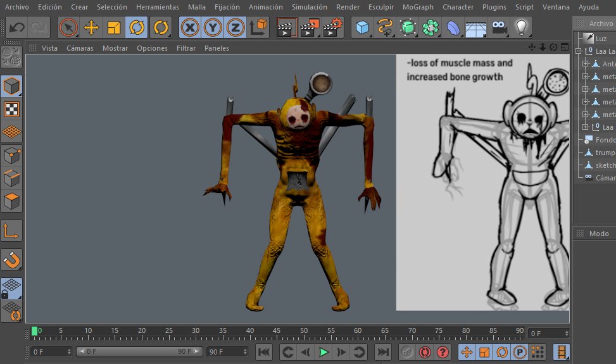Expand the lower Laa null object
616x364 pixels.
pos(586,127)
